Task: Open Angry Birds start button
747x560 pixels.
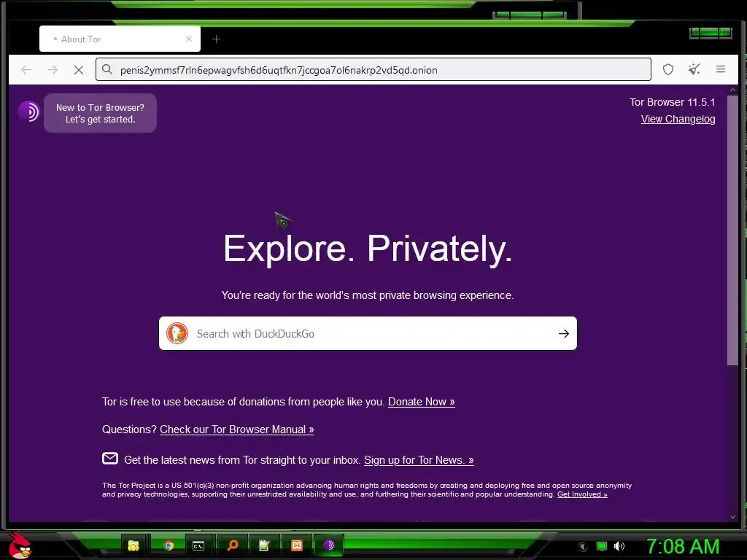Action: 20,546
